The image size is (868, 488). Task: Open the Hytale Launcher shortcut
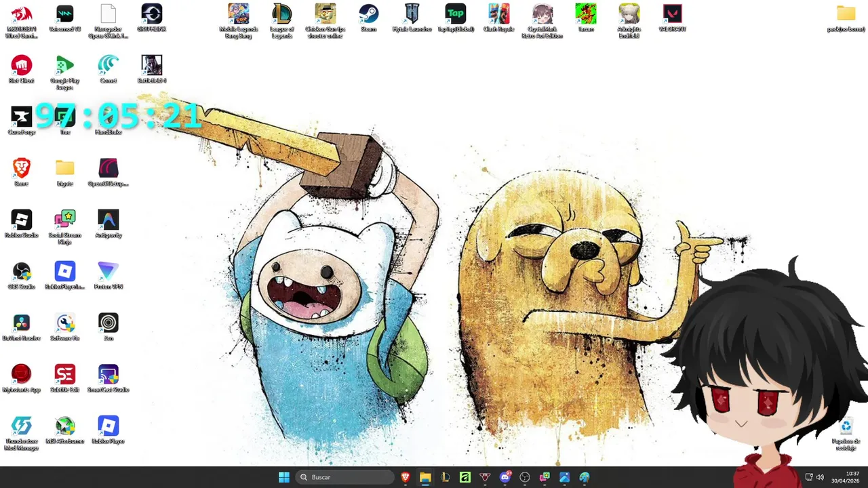coord(412,19)
